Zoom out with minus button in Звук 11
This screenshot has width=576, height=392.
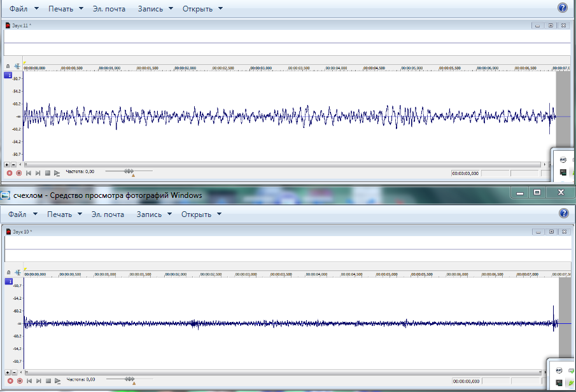point(13,165)
